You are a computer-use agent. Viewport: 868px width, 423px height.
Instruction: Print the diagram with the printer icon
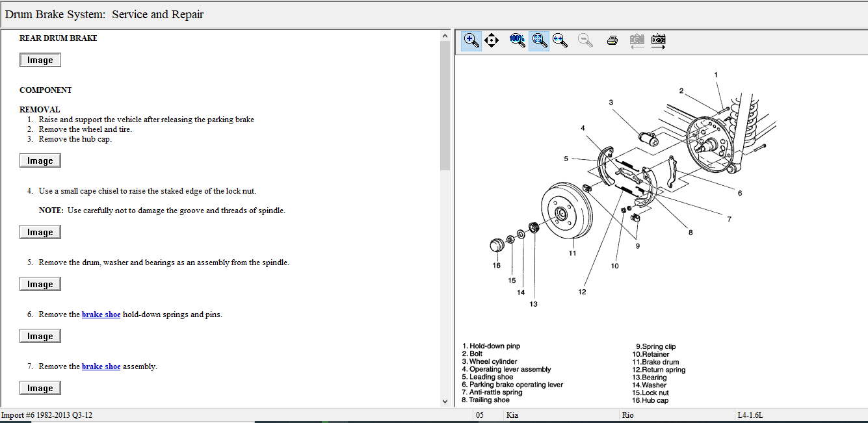click(x=612, y=40)
